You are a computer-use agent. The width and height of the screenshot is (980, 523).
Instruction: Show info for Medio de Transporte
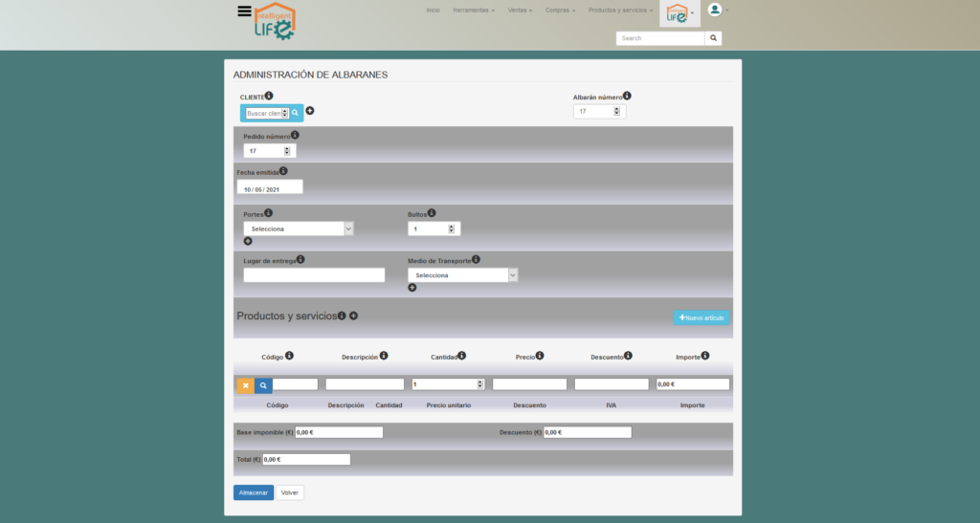pyautogui.click(x=476, y=259)
